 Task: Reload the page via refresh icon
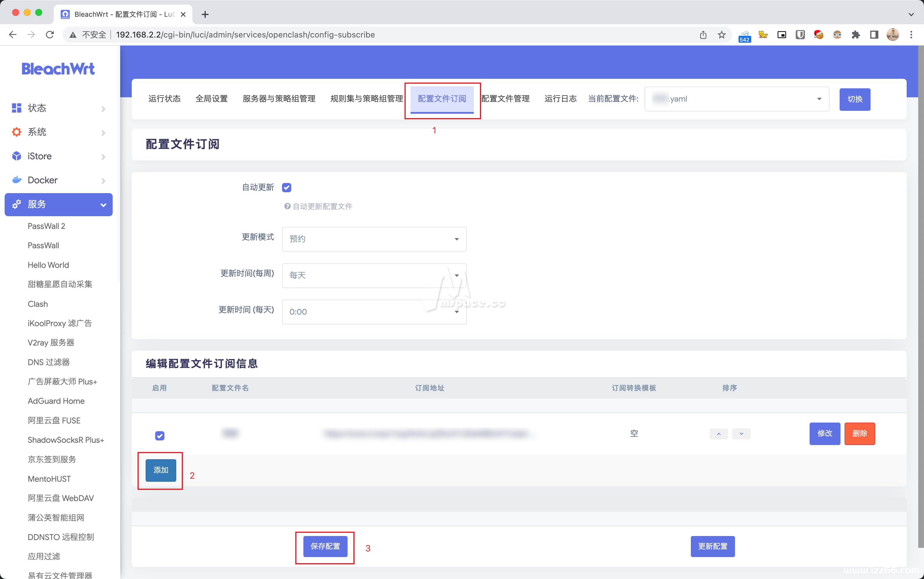[x=50, y=34]
